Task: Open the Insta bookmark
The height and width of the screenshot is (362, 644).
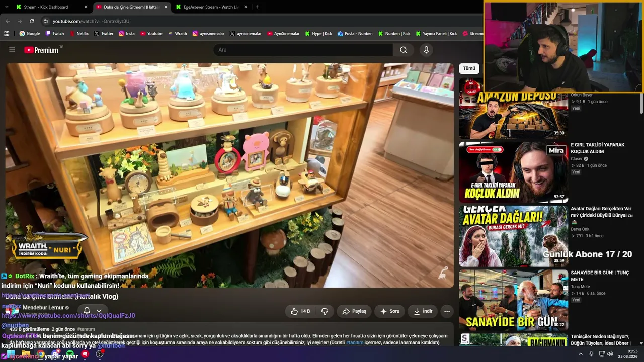Action: [127, 34]
